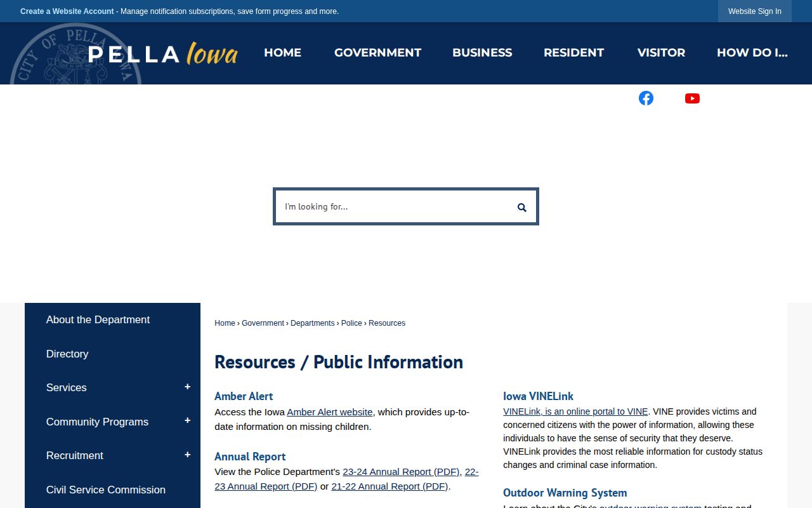The height and width of the screenshot is (508, 812).
Task: Open the 21-22 Annual Report PDF
Action: click(x=390, y=486)
